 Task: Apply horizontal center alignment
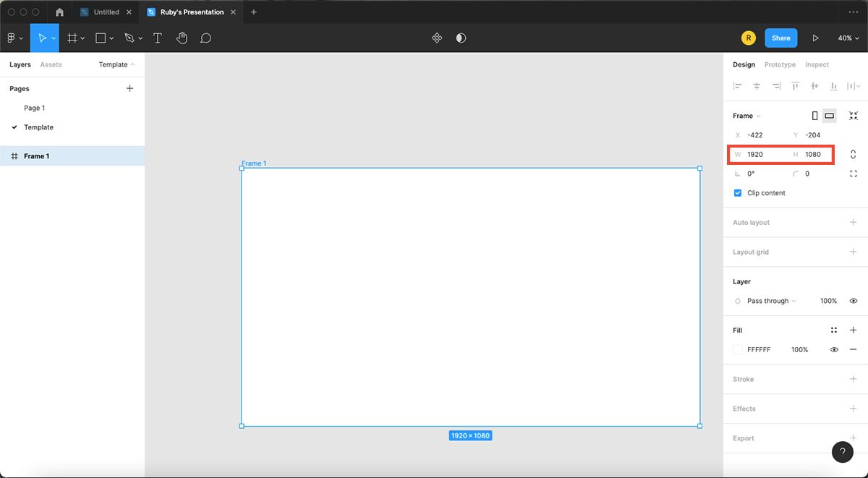pos(757,85)
